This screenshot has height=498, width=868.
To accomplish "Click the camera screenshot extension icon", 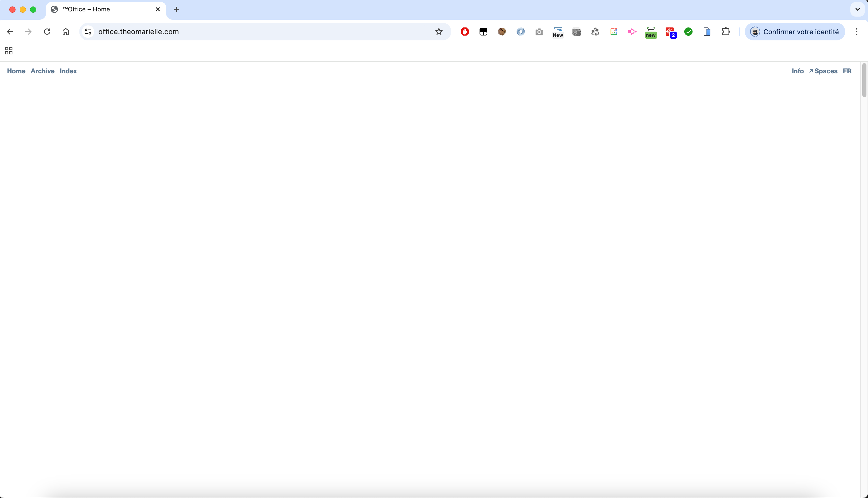I will (x=539, y=32).
